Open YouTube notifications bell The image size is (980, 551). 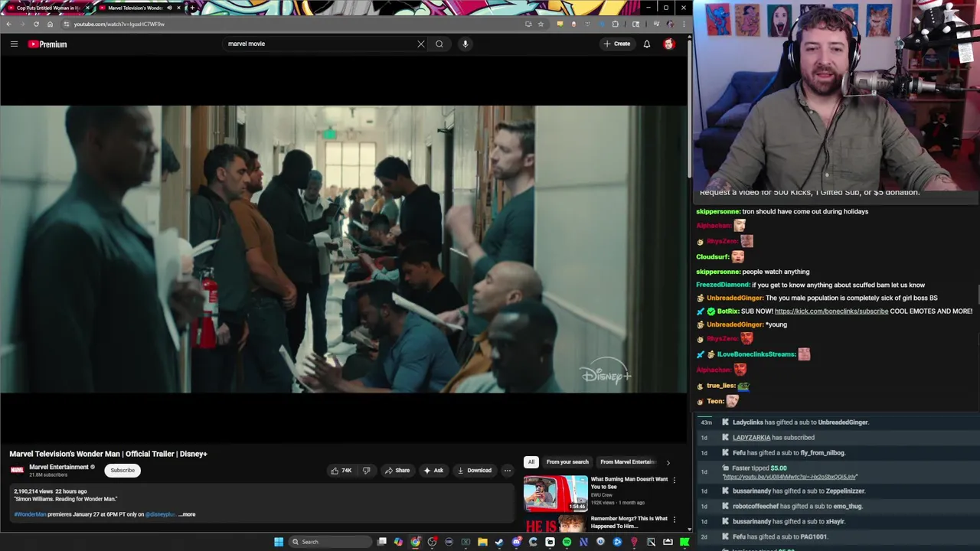[647, 44]
